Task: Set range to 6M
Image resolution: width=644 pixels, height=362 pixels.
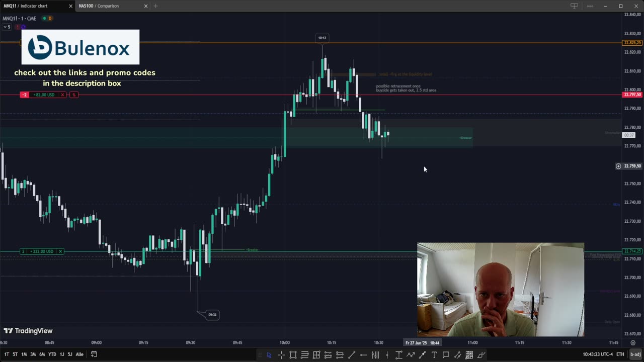Action: point(42,354)
